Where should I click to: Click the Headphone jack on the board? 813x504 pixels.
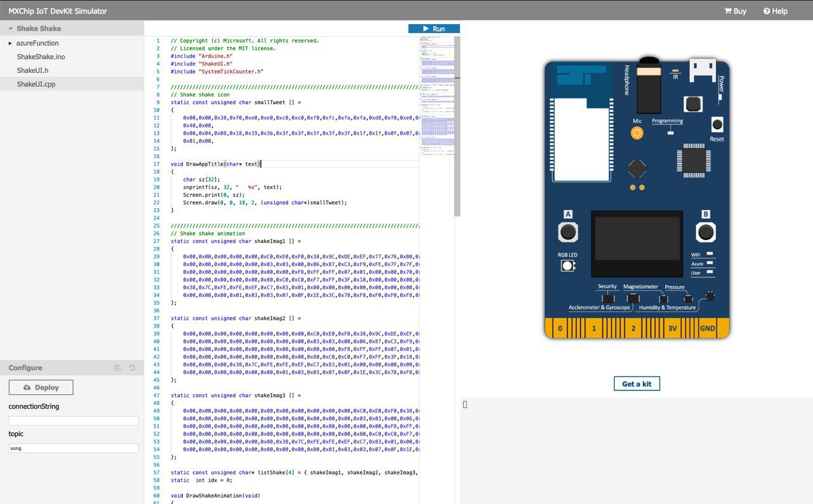(648, 86)
